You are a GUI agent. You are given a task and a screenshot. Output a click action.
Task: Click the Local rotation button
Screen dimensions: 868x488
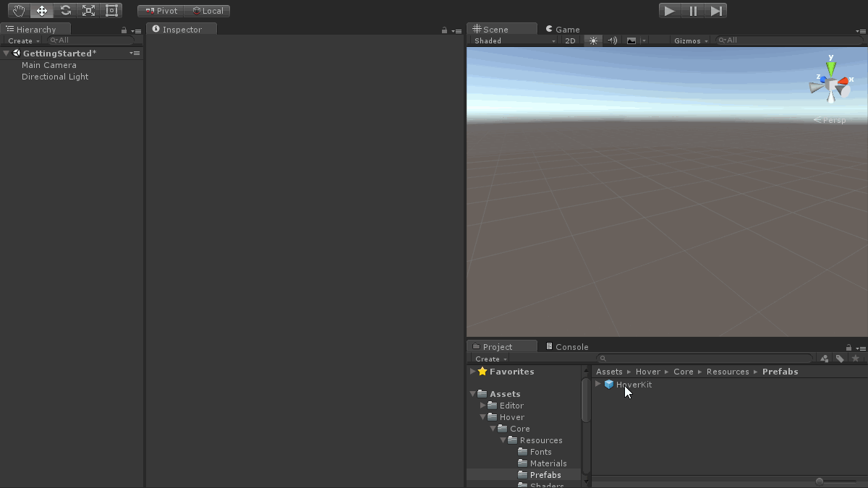208,11
